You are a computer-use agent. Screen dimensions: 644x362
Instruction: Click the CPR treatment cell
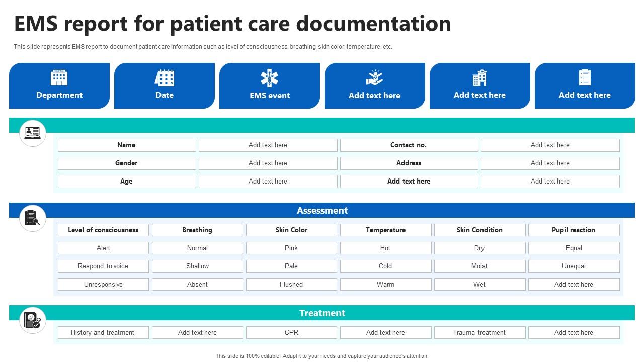[291, 332]
